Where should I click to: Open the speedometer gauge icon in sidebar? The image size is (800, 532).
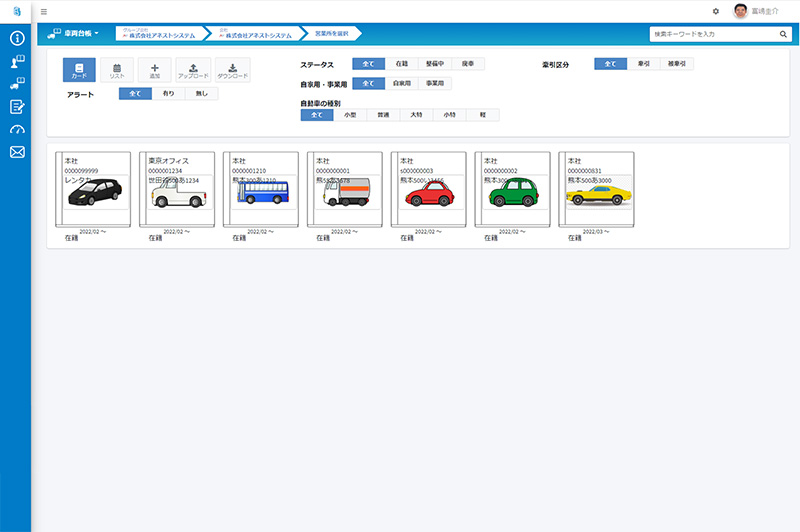click(x=17, y=130)
